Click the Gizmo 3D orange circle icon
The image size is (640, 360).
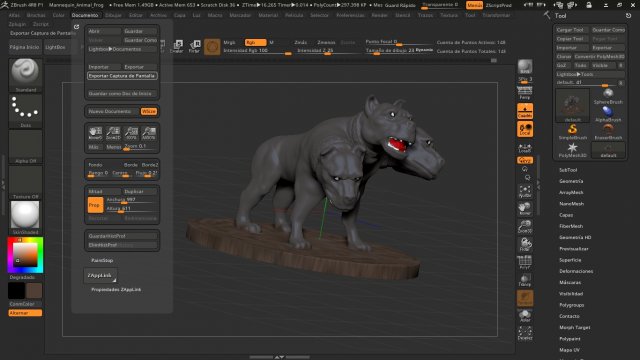click(212, 47)
